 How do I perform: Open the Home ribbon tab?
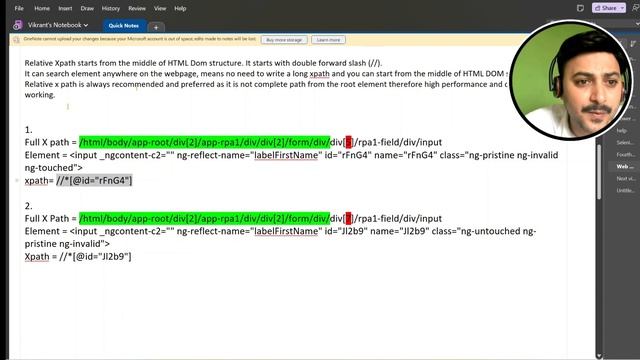pyautogui.click(x=42, y=8)
